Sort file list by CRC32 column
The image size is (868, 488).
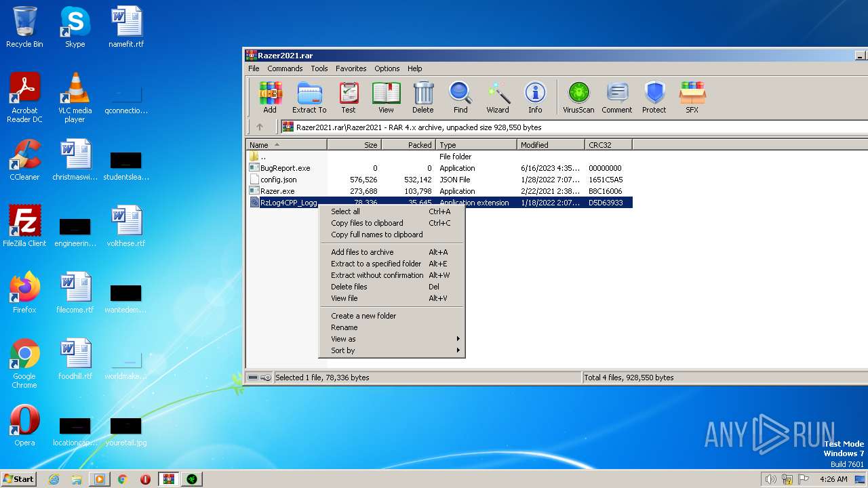tap(608, 145)
